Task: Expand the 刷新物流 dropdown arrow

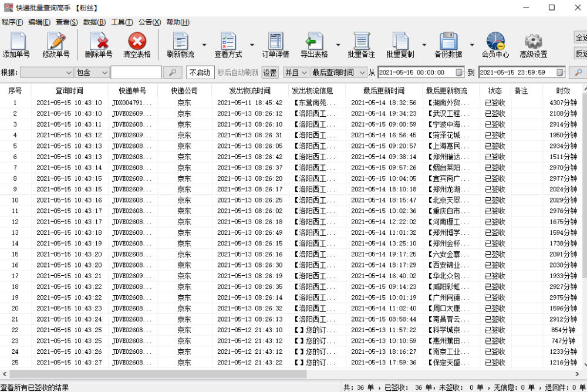Action: click(x=204, y=45)
